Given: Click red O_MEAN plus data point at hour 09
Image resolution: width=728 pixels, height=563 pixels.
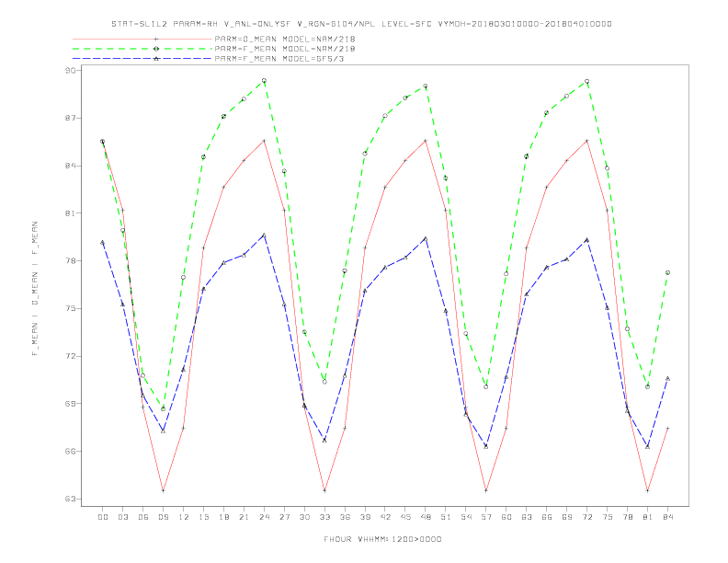Looking at the screenshot, I should pyautogui.click(x=163, y=490).
